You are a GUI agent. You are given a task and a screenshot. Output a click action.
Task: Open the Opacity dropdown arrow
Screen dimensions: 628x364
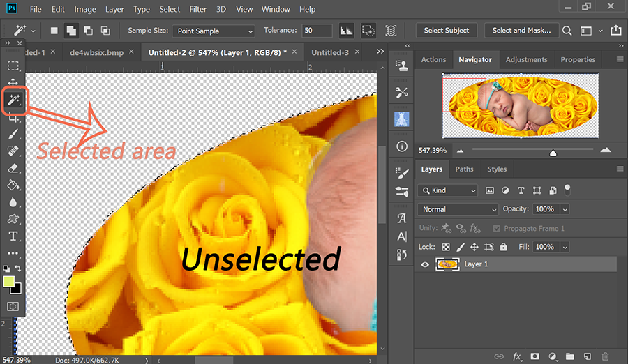(565, 209)
